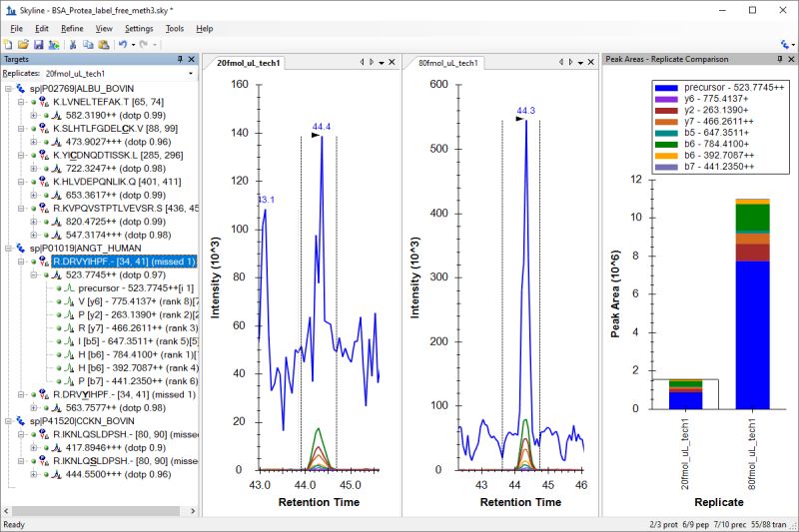This screenshot has width=799, height=532.
Task: Select the 80fmol_uL_tech1 tab
Action: [x=447, y=63]
